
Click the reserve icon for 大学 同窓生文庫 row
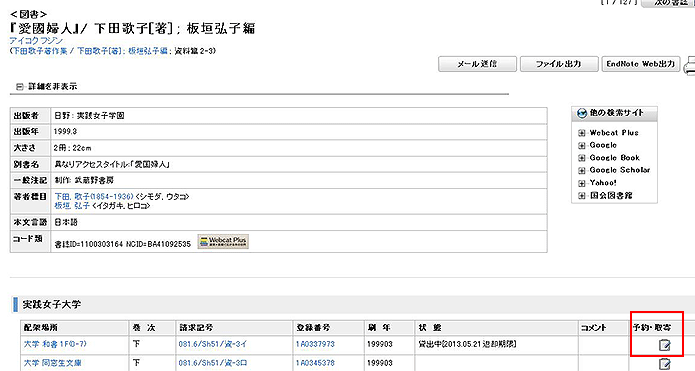pos(664,364)
